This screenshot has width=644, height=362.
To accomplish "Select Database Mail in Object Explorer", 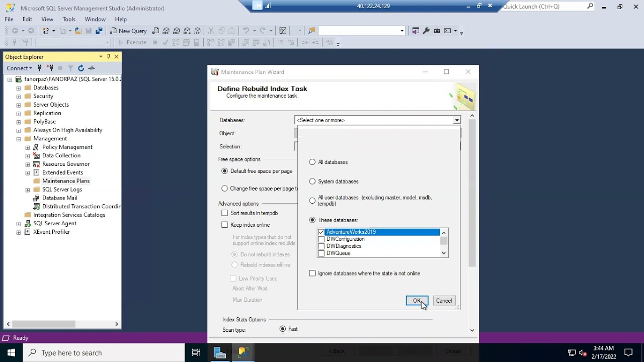I will tap(60, 198).
